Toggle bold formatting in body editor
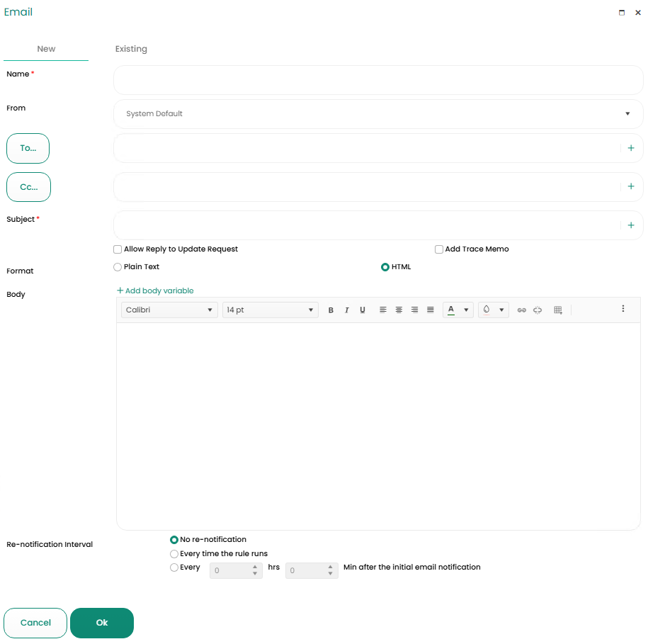Screen dimensions: 648x644 coord(331,310)
